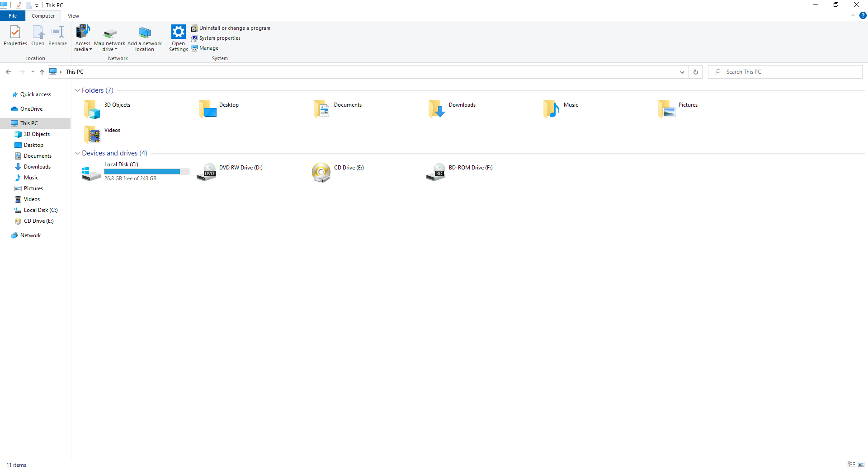Open Map network drive menu
Screen dimensions: 868x470
coord(109,38)
